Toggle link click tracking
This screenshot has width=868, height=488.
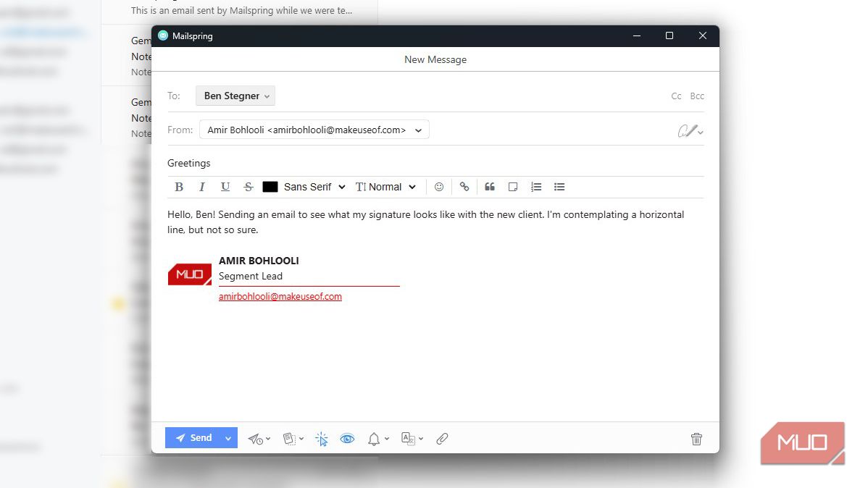(x=322, y=439)
